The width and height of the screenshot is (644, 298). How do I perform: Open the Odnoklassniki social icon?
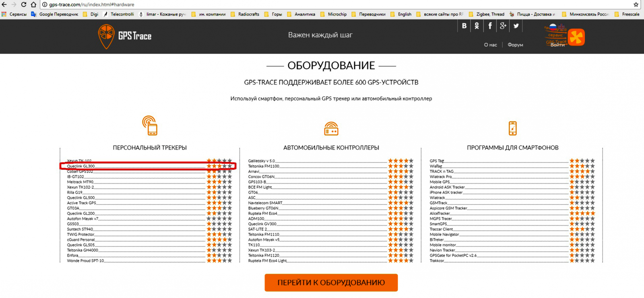pyautogui.click(x=477, y=26)
